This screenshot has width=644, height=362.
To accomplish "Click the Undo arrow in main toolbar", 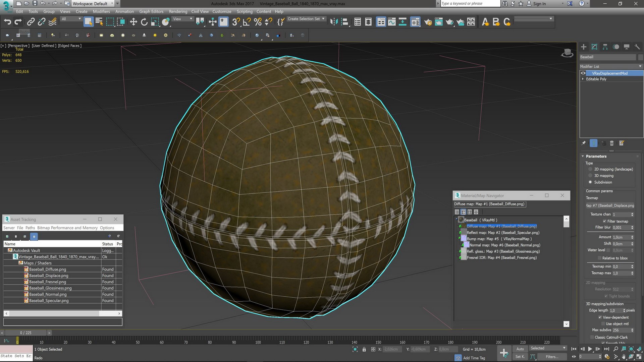I will pos(7,22).
